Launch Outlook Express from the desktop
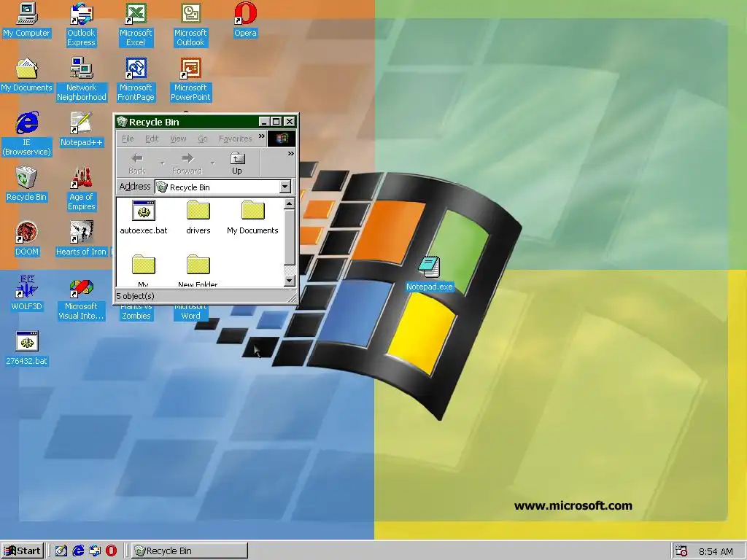Viewport: 747px width, 560px height. point(81,25)
